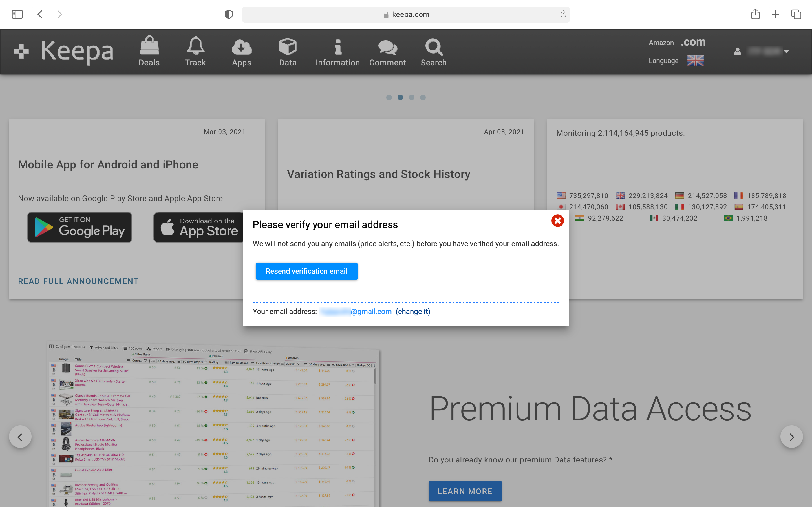The width and height of the screenshot is (812, 507).
Task: Open the Deals shopping bag icon
Action: (x=149, y=46)
